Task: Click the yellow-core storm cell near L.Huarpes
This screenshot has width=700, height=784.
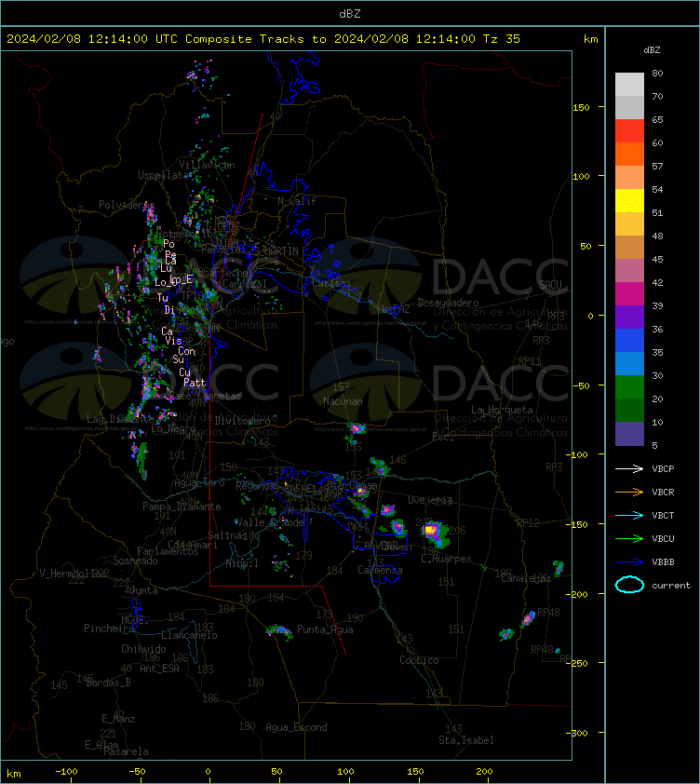Action: coord(434,533)
